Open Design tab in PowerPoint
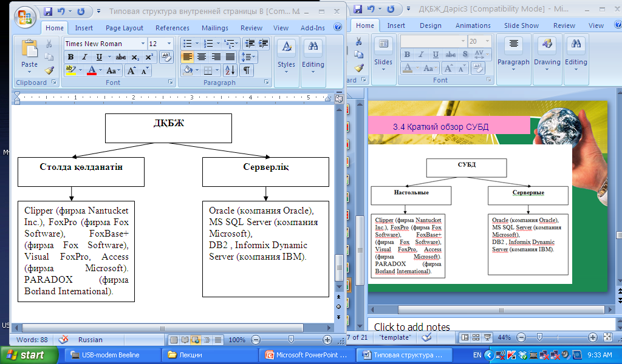This screenshot has width=622, height=364. 431,25
